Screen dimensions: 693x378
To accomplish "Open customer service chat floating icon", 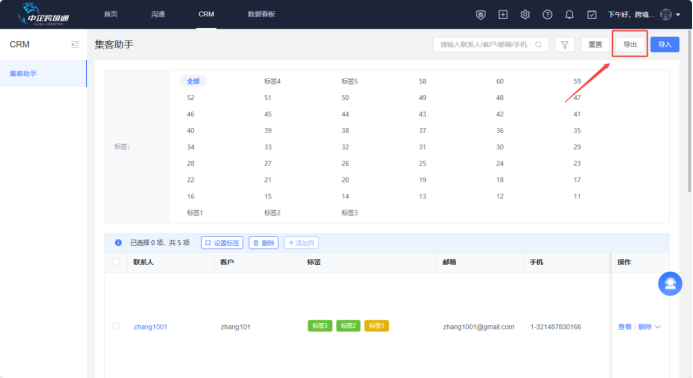I will click(670, 283).
